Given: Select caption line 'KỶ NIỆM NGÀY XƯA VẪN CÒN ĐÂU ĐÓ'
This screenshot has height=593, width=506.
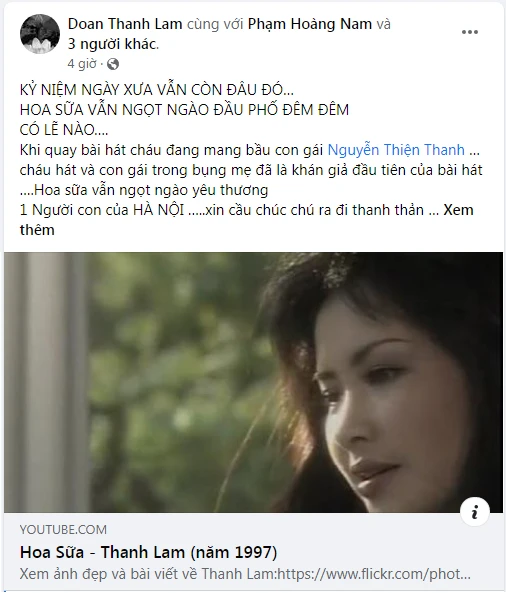Looking at the screenshot, I should pos(157,90).
